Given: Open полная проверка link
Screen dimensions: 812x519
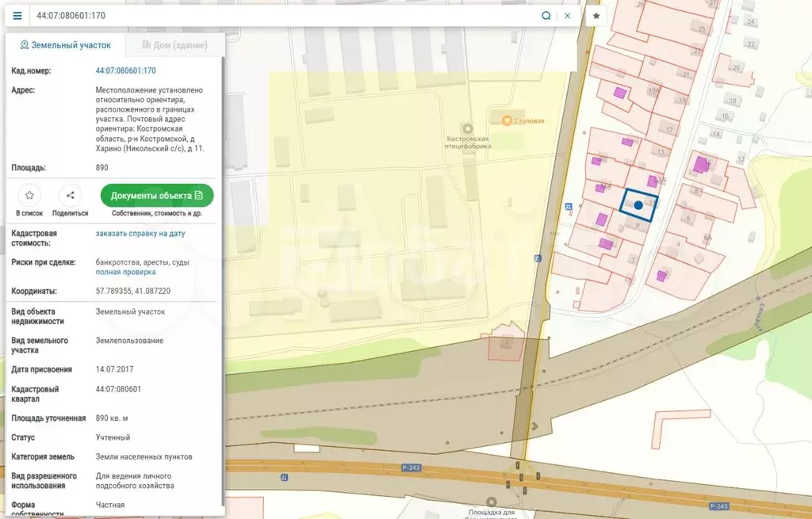Looking at the screenshot, I should click(x=125, y=272).
